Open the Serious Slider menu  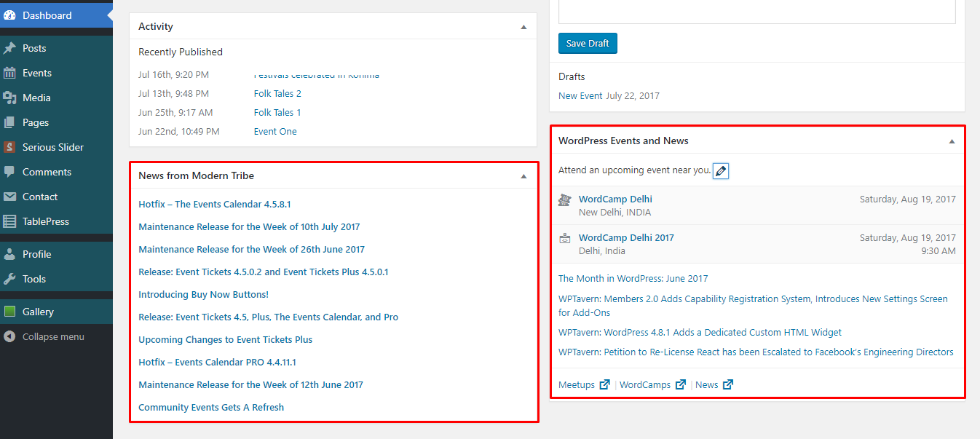tap(56, 147)
